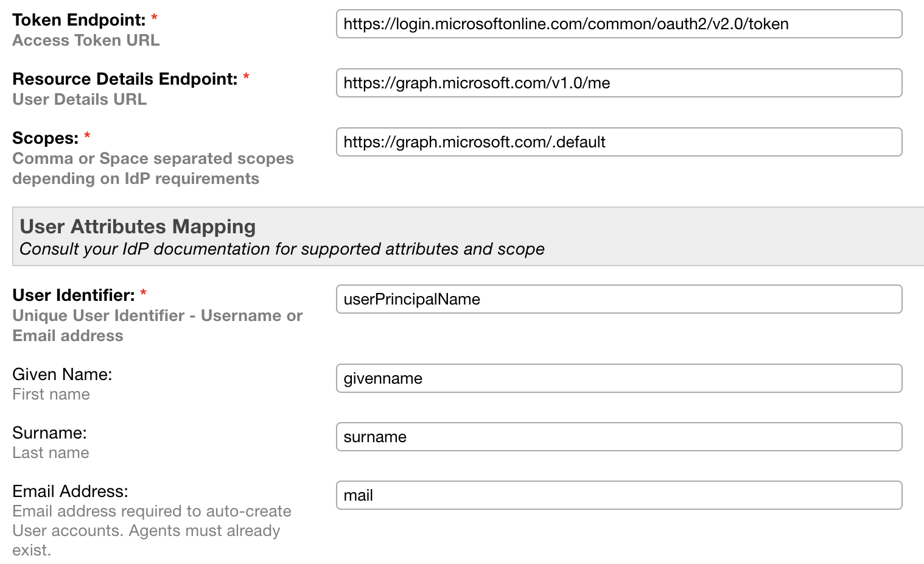Click the User Identifier required asterisk
Screen dimensions: 924x564
142,292
